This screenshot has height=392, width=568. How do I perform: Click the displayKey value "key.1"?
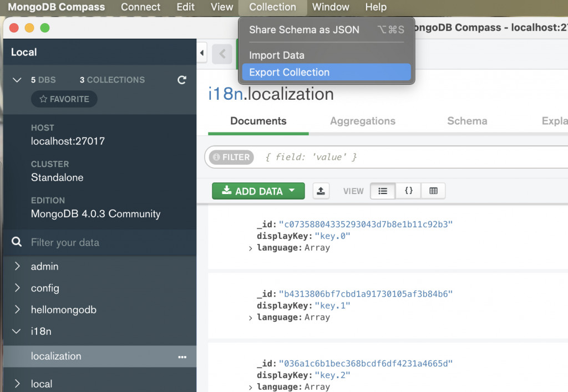(332, 306)
